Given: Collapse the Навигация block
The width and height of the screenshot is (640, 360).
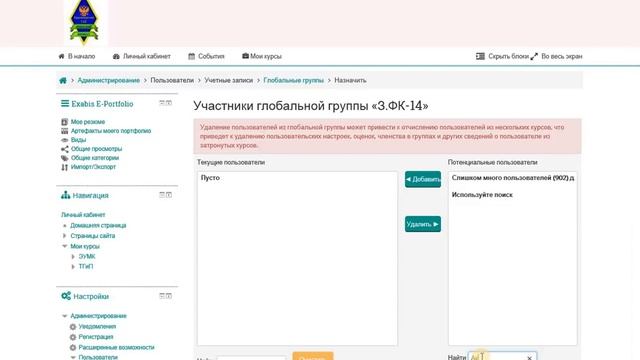Looking at the screenshot, I should tap(162, 195).
